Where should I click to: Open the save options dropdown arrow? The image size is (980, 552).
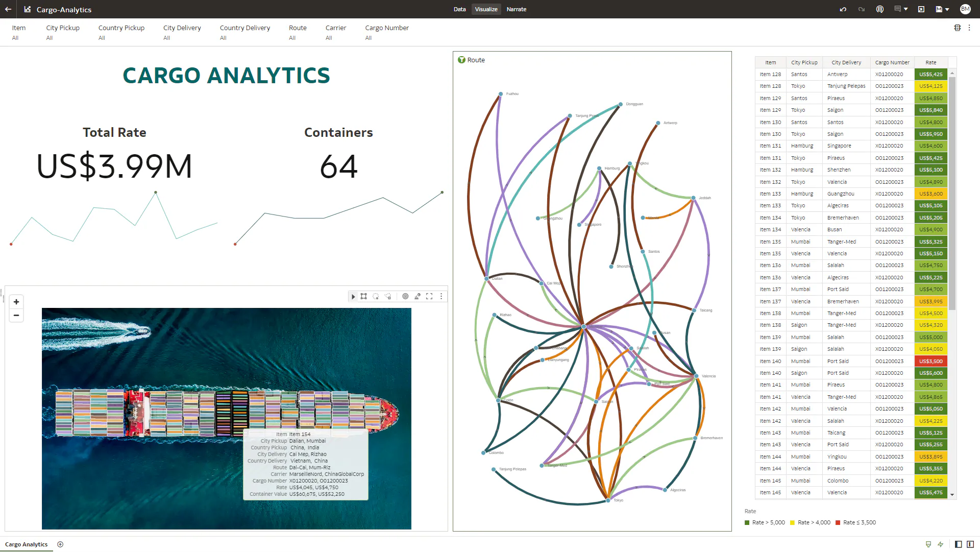(947, 9)
